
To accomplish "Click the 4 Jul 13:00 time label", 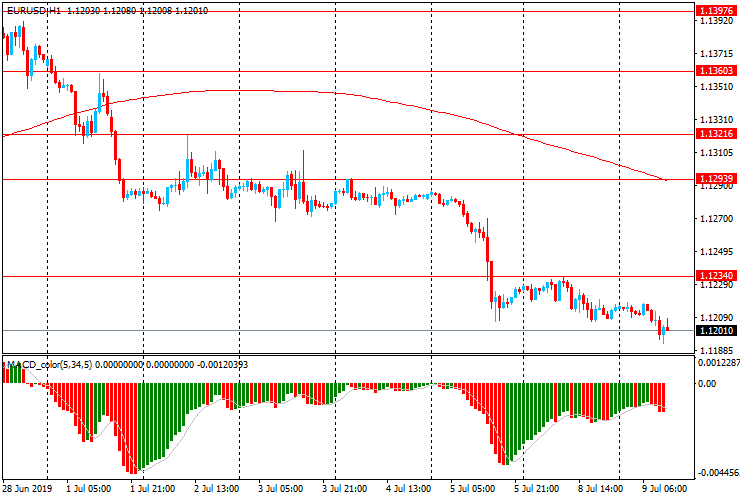I will [x=409, y=488].
